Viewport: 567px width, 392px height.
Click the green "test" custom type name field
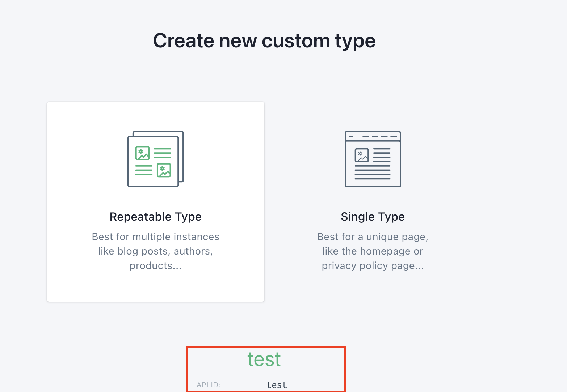click(x=264, y=359)
